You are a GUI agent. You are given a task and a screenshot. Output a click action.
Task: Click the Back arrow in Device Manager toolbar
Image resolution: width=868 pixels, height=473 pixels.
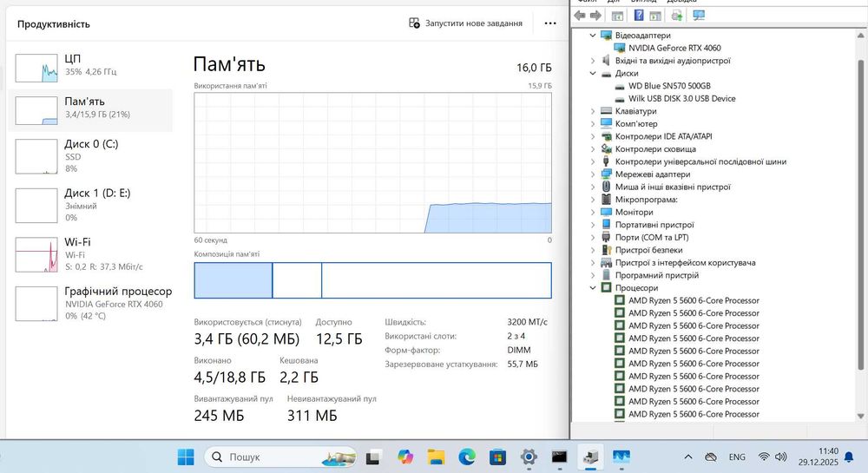580,16
